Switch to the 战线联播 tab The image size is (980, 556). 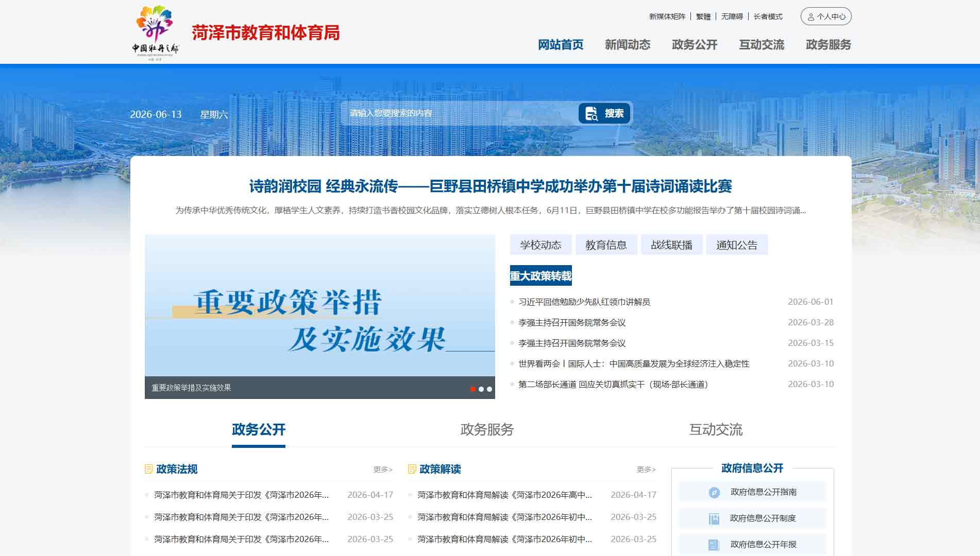(x=671, y=245)
